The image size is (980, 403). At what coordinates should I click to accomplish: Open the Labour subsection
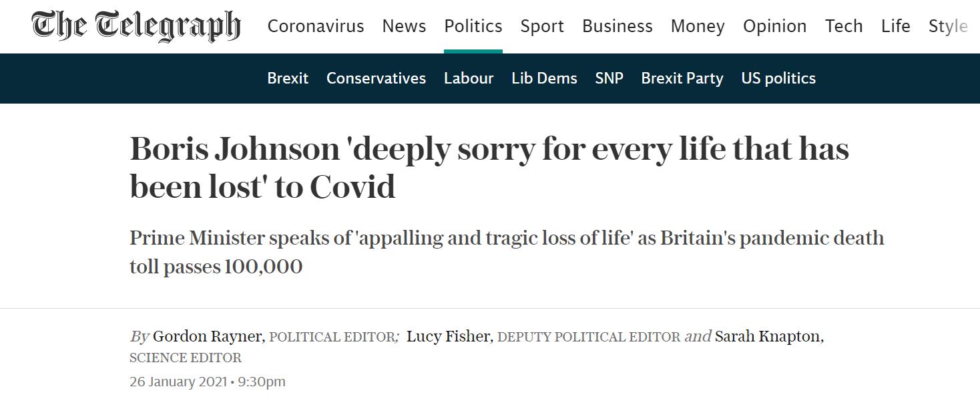pos(469,78)
